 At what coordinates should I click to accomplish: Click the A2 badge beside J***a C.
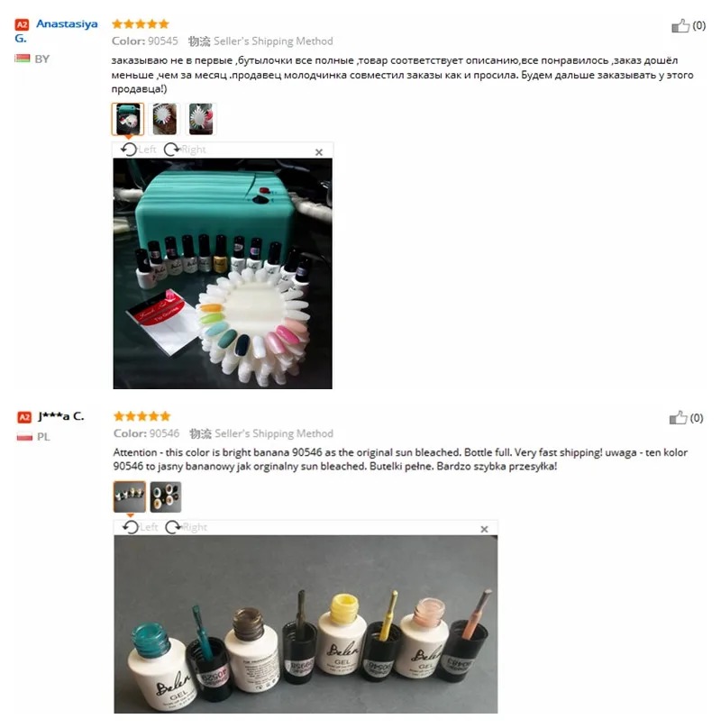(x=24, y=417)
